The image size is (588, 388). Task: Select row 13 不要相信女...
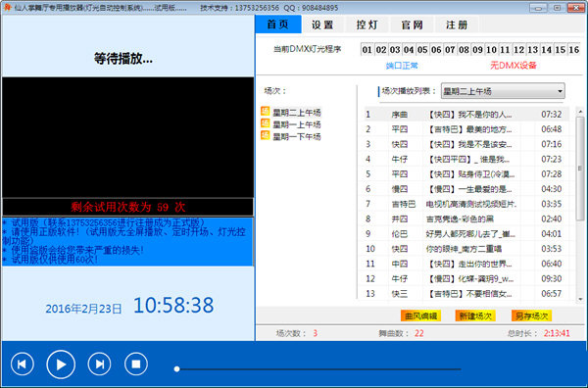(x=466, y=294)
